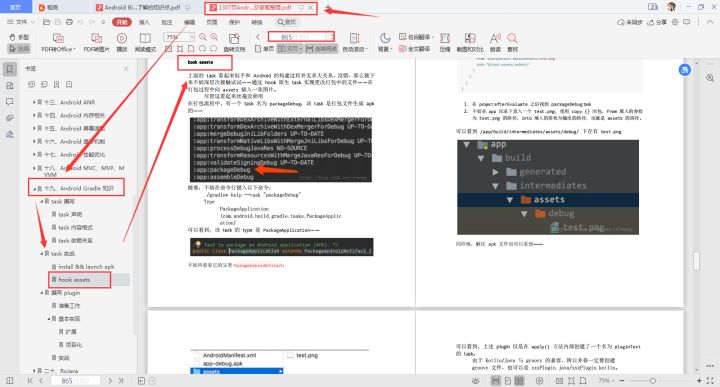
Task: Click the print icon in quick toolbar
Action: [x=69, y=22]
